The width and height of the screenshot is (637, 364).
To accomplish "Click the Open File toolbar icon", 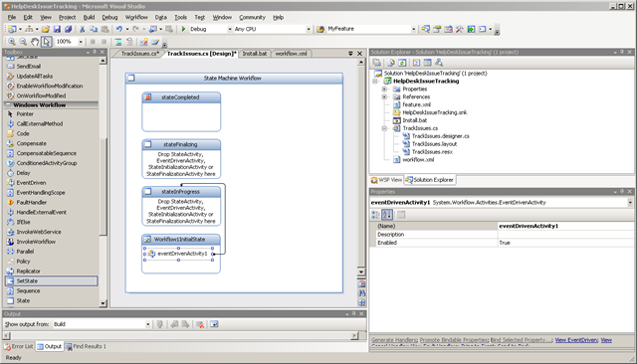I will pyautogui.click(x=46, y=29).
